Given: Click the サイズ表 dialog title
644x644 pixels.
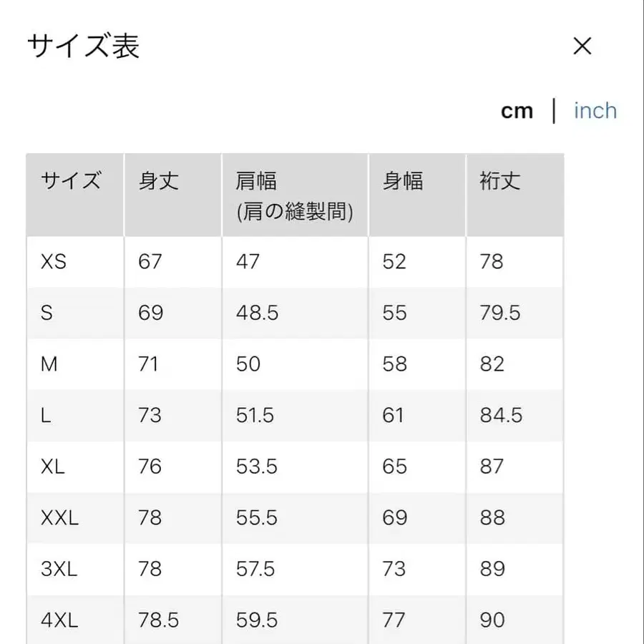Looking at the screenshot, I should [x=83, y=46].
